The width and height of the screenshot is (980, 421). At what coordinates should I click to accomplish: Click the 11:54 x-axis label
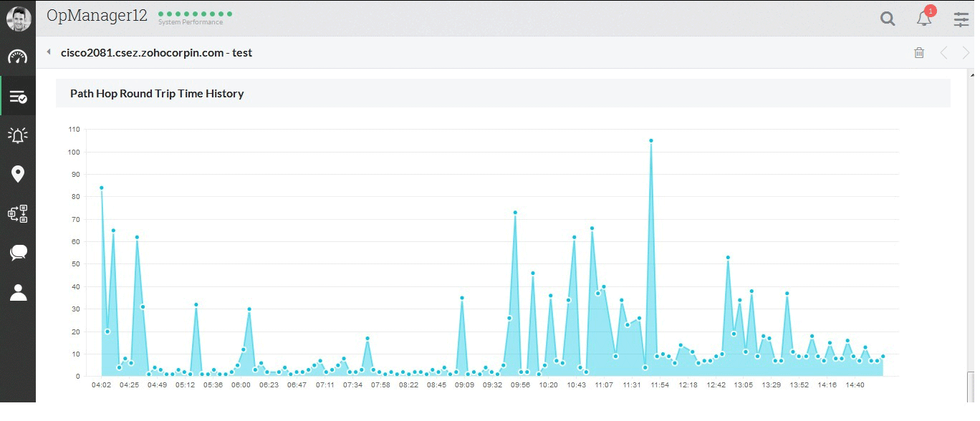[660, 384]
